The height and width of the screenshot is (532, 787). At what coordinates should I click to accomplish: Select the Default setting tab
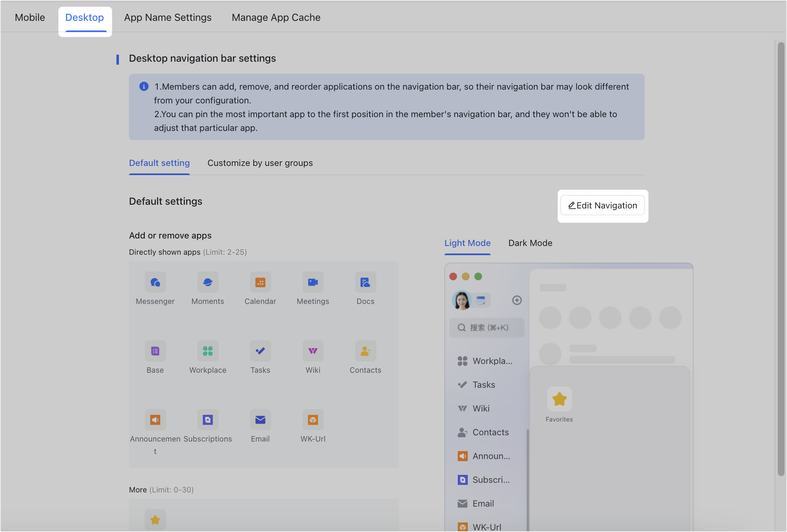click(x=159, y=163)
